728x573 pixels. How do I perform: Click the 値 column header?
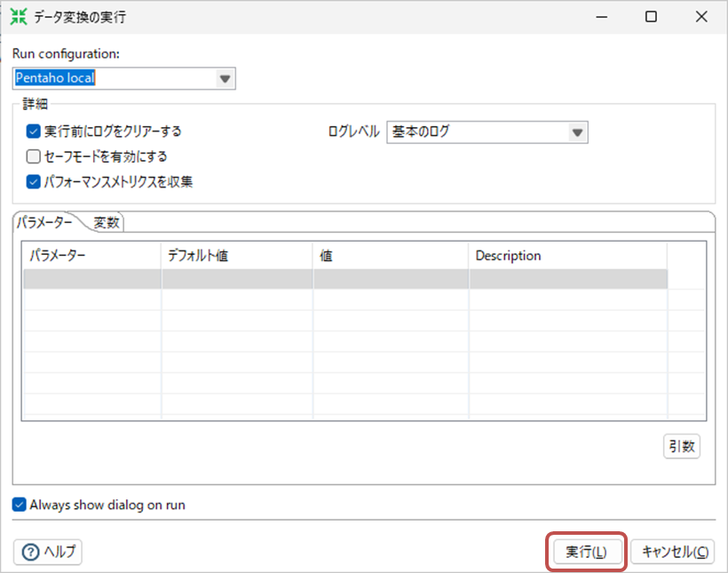391,256
